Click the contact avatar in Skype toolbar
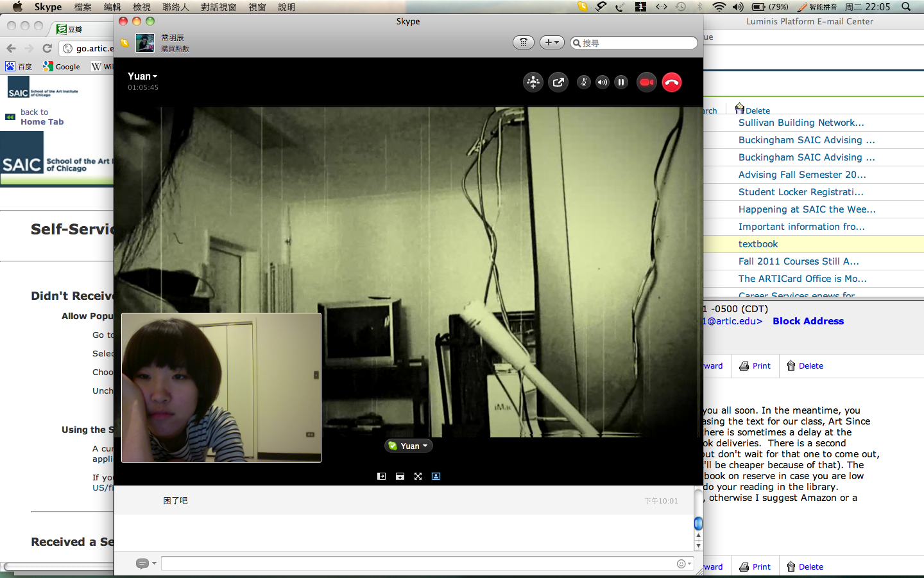 145,43
